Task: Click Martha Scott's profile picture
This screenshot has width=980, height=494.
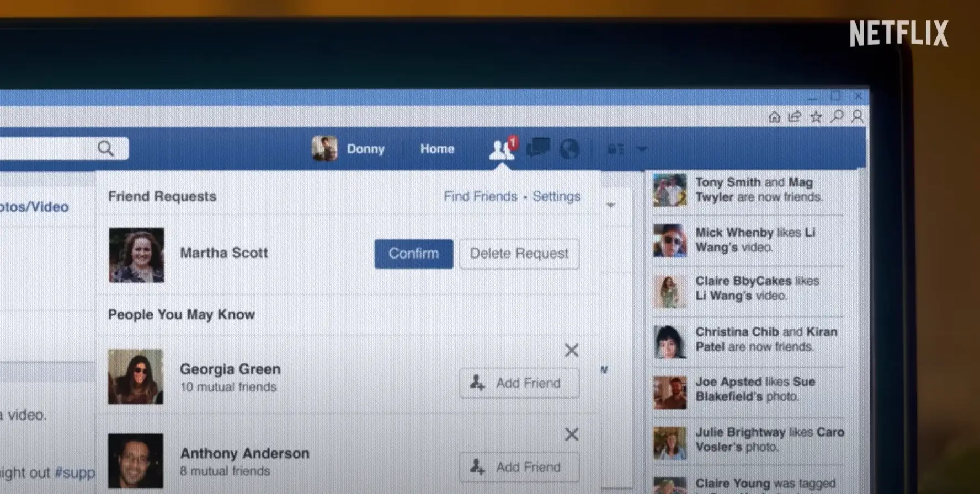Action: (x=136, y=255)
